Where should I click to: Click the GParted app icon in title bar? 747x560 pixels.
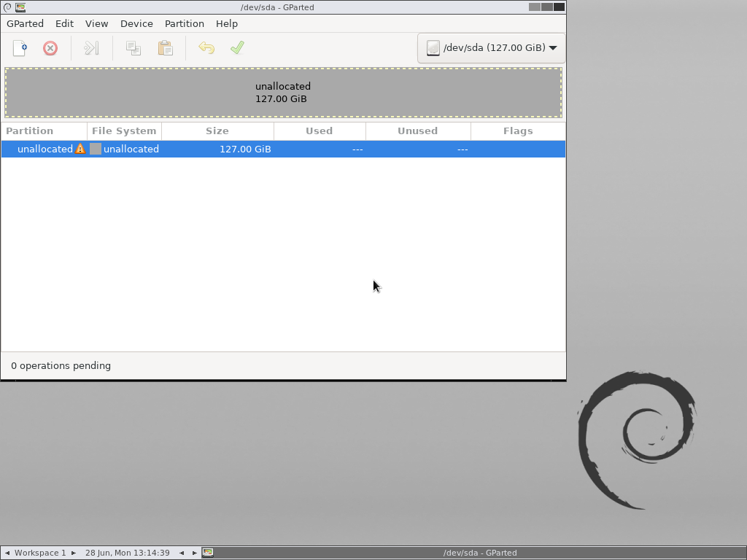point(20,7)
